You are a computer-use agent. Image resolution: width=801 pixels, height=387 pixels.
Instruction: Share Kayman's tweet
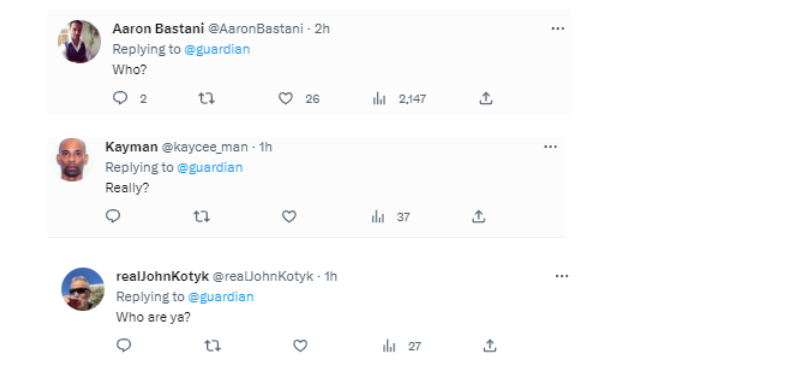click(478, 216)
